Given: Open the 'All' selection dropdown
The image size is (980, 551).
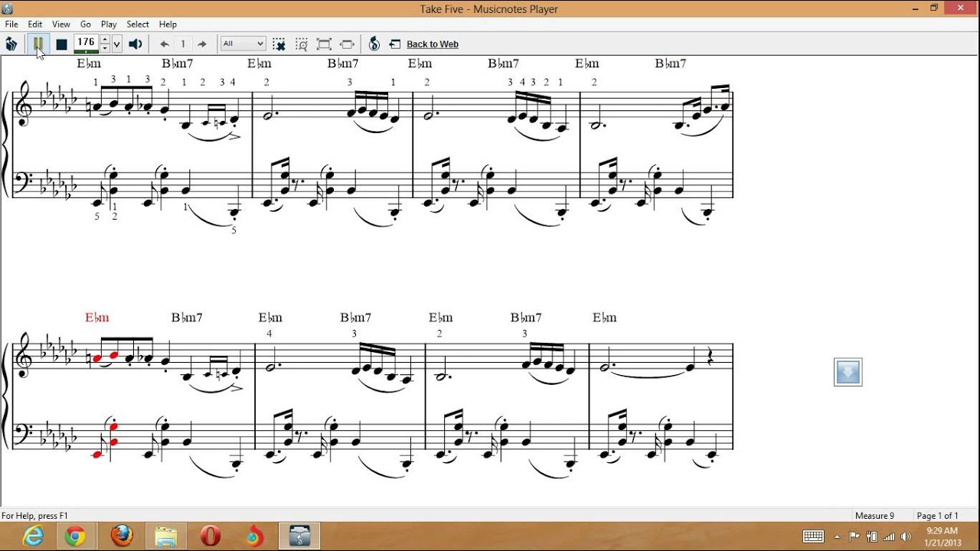Looking at the screenshot, I should pos(243,44).
